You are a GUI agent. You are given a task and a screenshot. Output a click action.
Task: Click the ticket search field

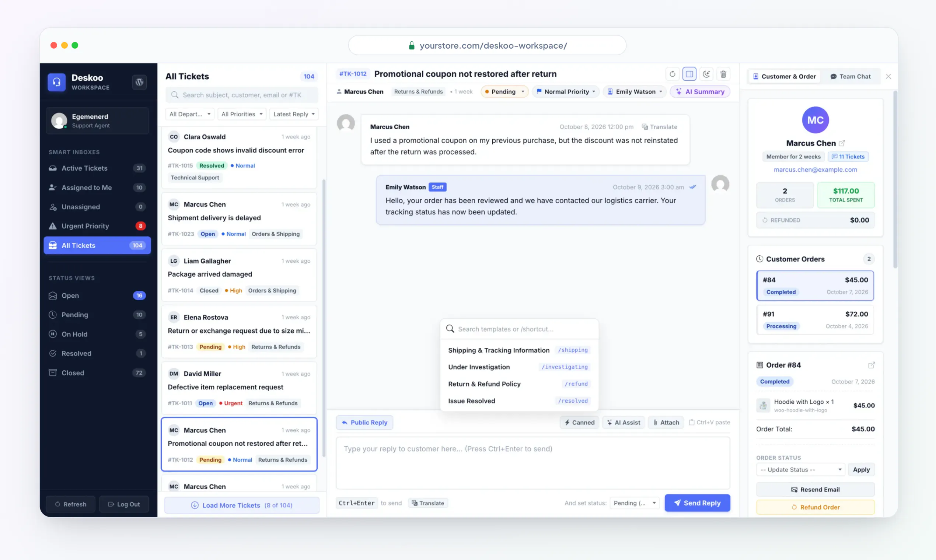tap(241, 95)
